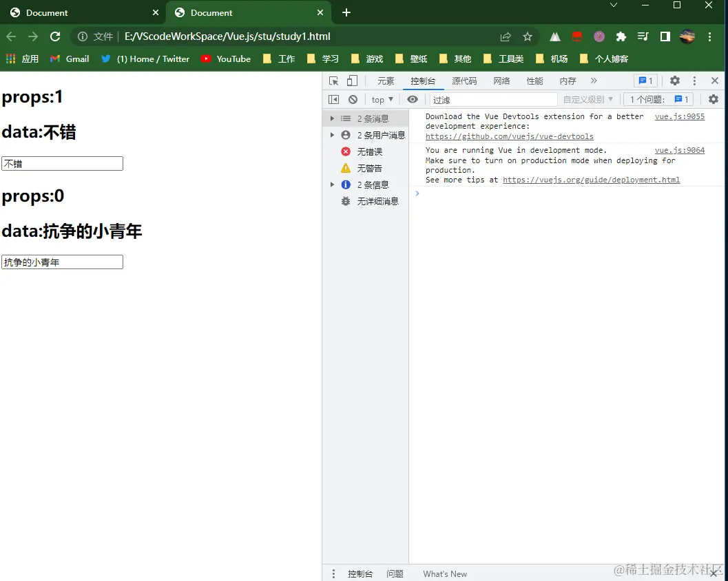Select the inspect element tool in DevTools
The width and height of the screenshot is (728, 581).
tap(335, 81)
